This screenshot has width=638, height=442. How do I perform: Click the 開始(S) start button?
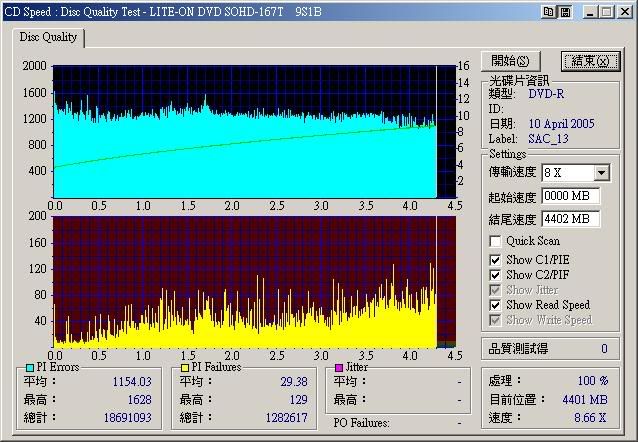[x=510, y=61]
